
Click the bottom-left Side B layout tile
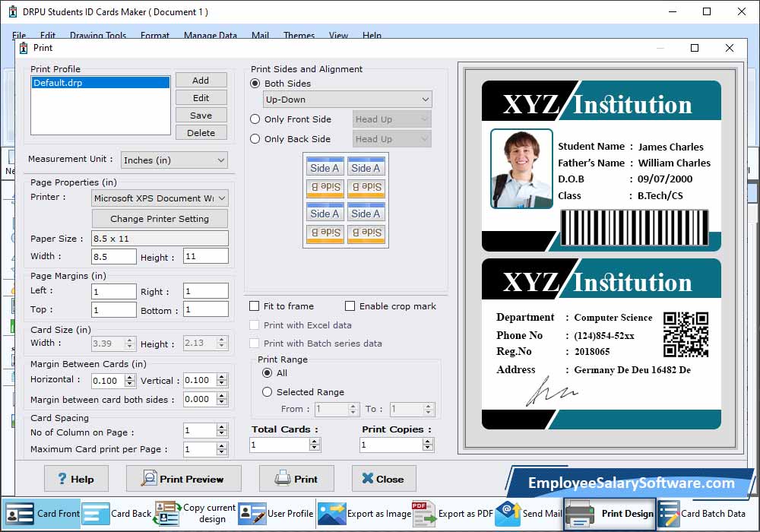pyautogui.click(x=325, y=233)
